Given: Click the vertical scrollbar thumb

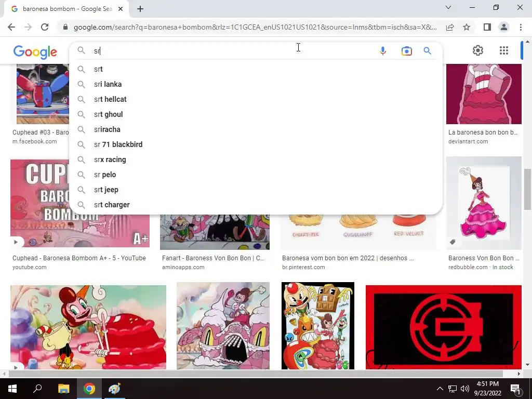Looking at the screenshot, I should 527,189.
